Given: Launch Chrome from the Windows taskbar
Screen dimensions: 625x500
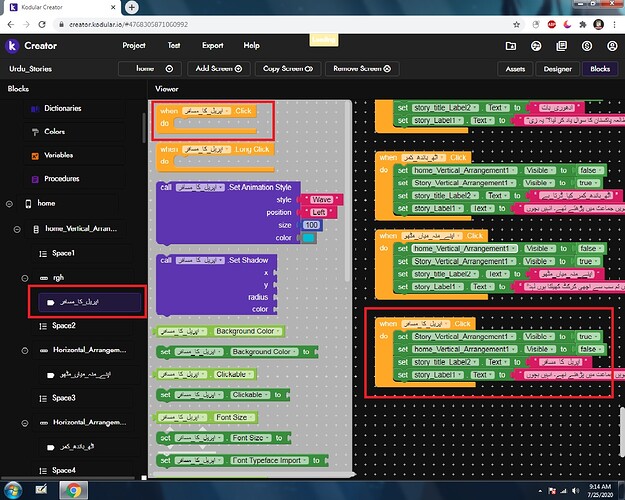Looking at the screenshot, I should pyautogui.click(x=72, y=490).
